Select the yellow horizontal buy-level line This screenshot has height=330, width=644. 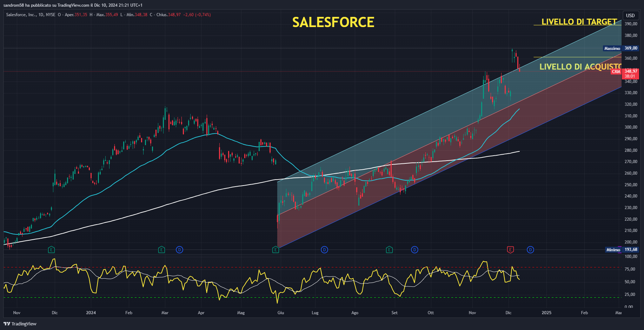click(577, 57)
